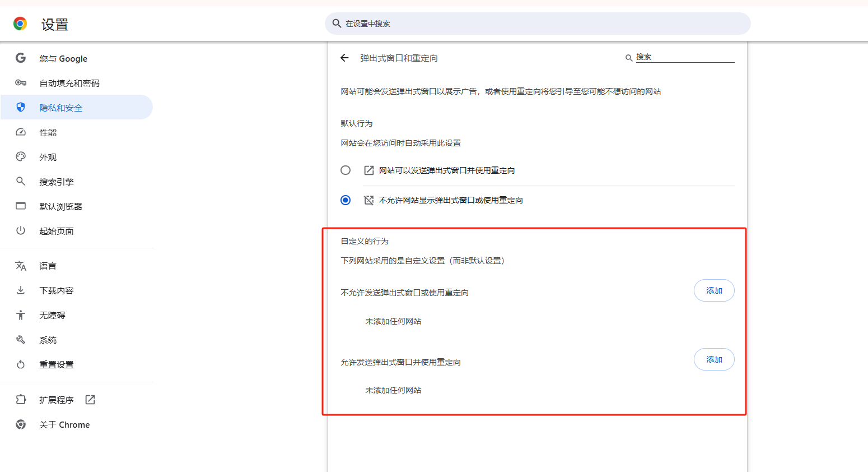Open 自动填充和密码 section
Screen dimensions: 868x472
coord(77,83)
